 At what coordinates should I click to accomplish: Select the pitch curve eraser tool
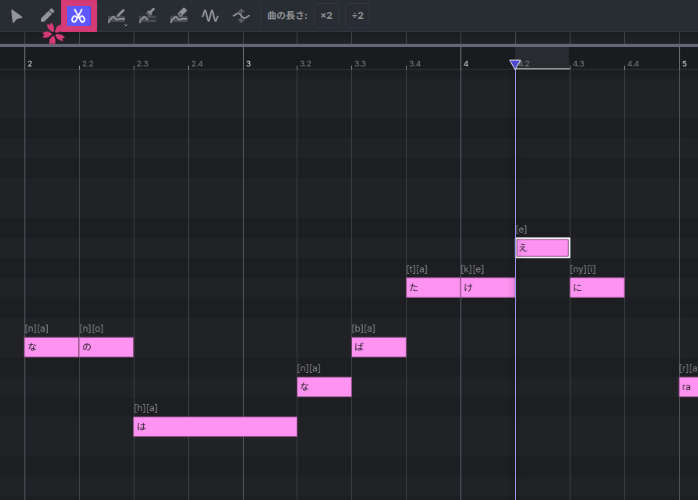179,16
